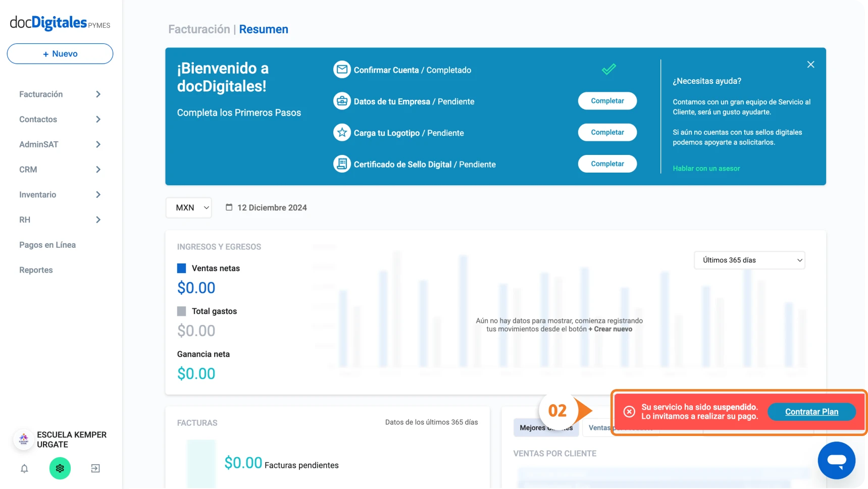Expand the Inventario sidebar chevron
Screen dimensions: 868x489
[98, 195]
